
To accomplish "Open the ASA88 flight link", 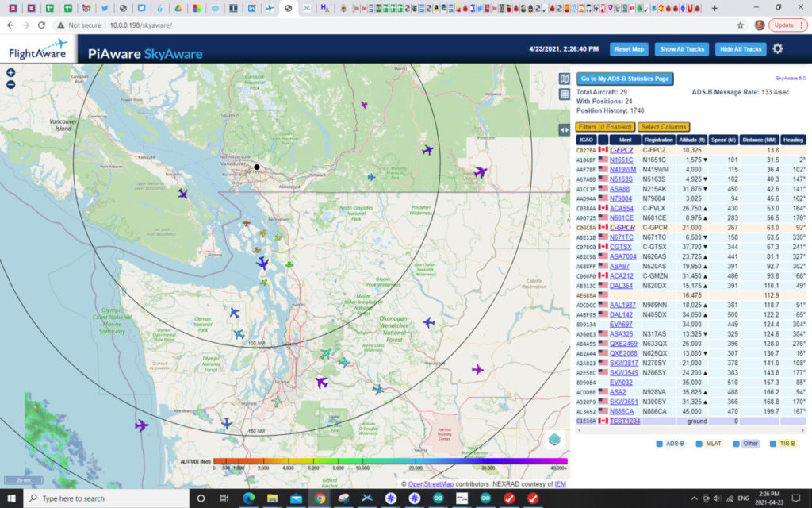I will [619, 189].
